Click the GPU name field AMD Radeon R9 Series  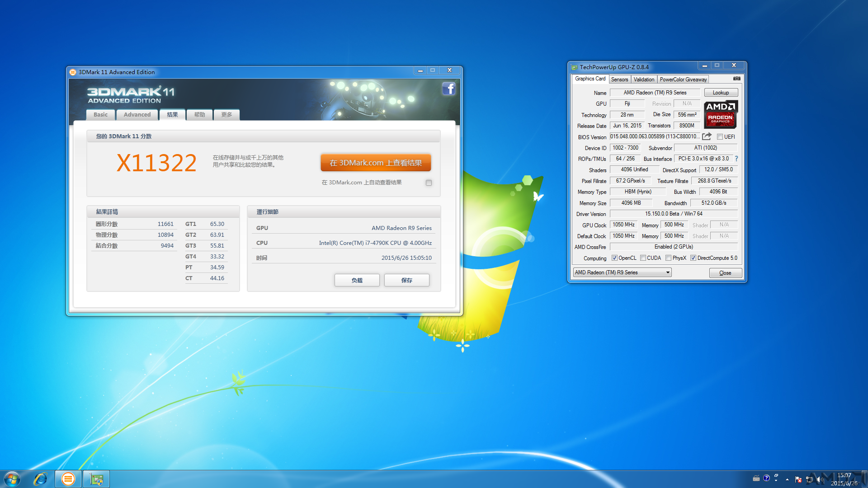tap(655, 93)
